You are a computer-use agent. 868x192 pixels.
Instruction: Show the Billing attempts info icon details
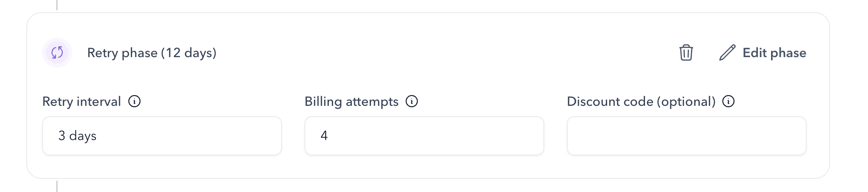(412, 101)
